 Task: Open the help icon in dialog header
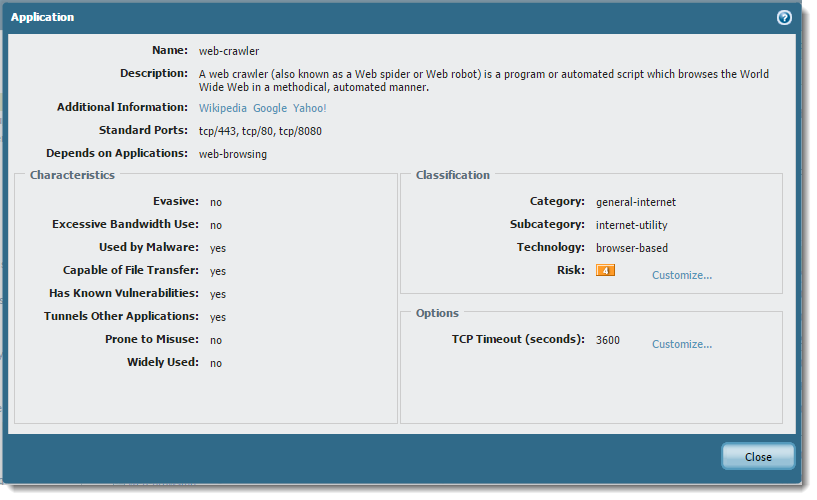click(784, 17)
